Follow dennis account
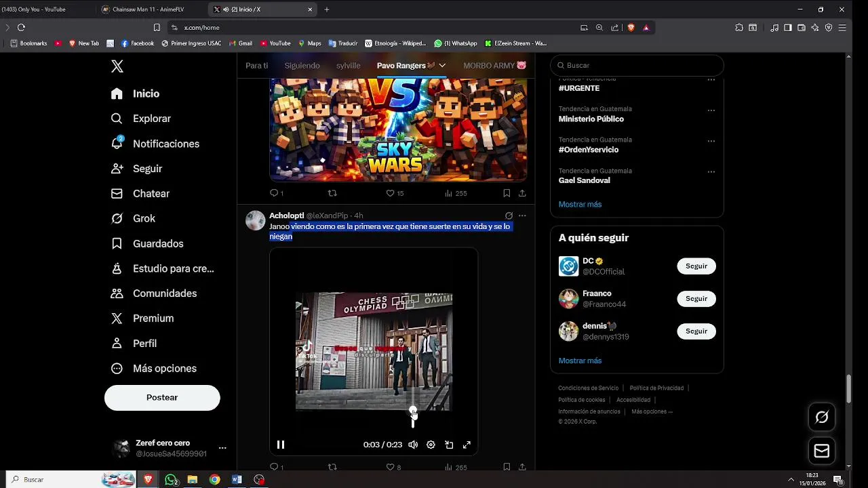Viewport: 868px width, 488px height. coord(696,331)
